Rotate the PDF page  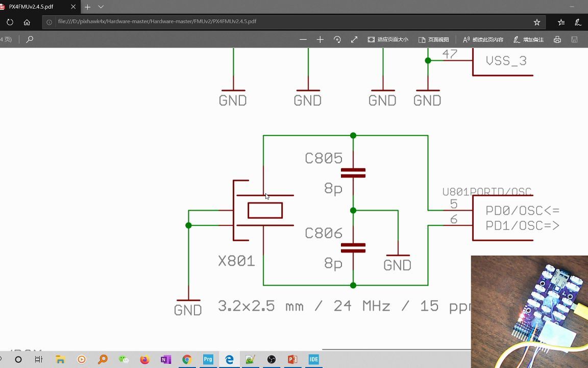[x=337, y=39]
